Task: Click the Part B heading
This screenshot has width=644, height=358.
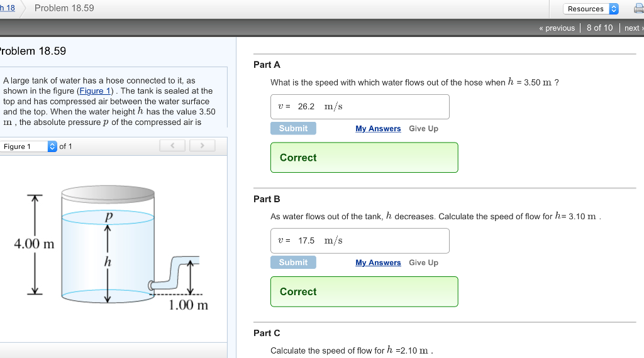Action: [267, 199]
